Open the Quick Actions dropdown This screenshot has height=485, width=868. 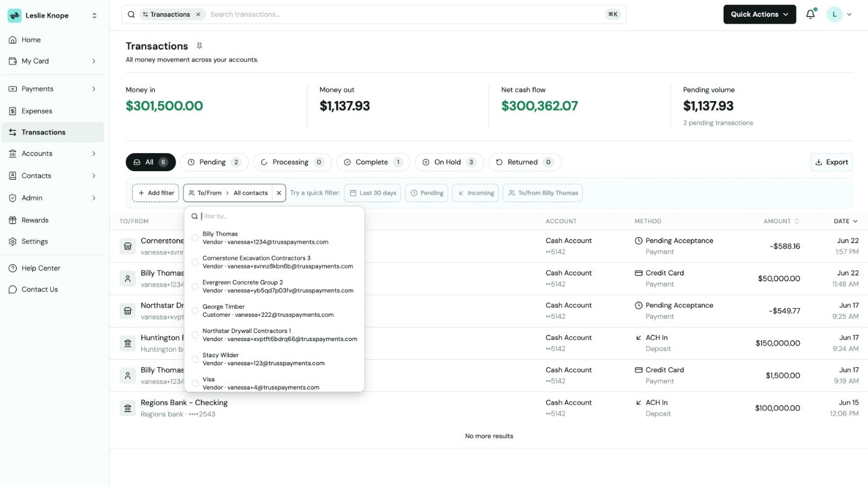point(759,14)
